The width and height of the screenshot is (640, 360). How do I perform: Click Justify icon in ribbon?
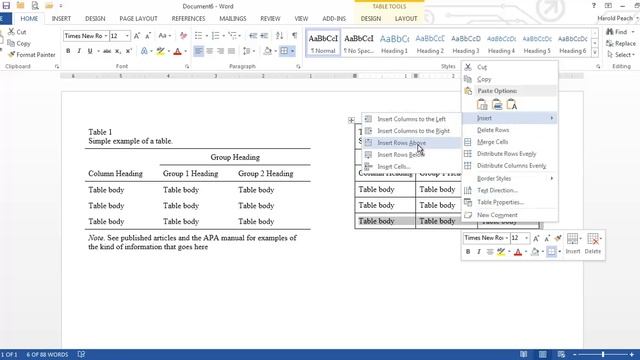(231, 51)
